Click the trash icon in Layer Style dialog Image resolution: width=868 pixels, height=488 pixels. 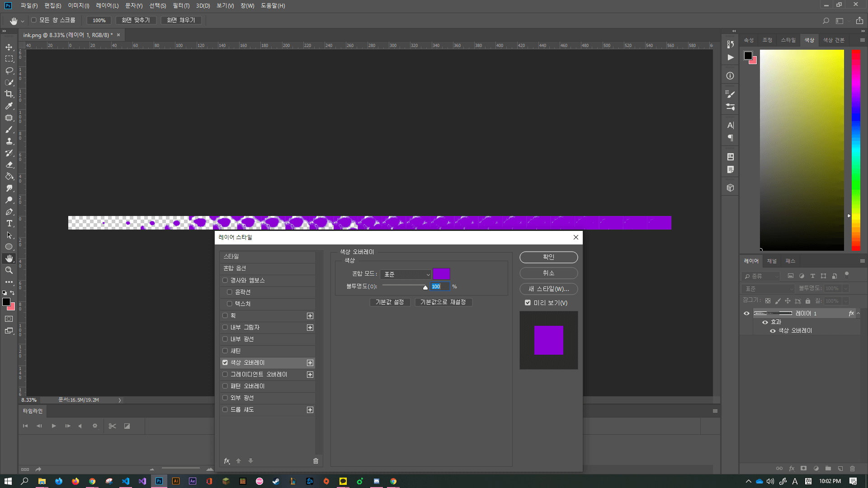coord(316,461)
